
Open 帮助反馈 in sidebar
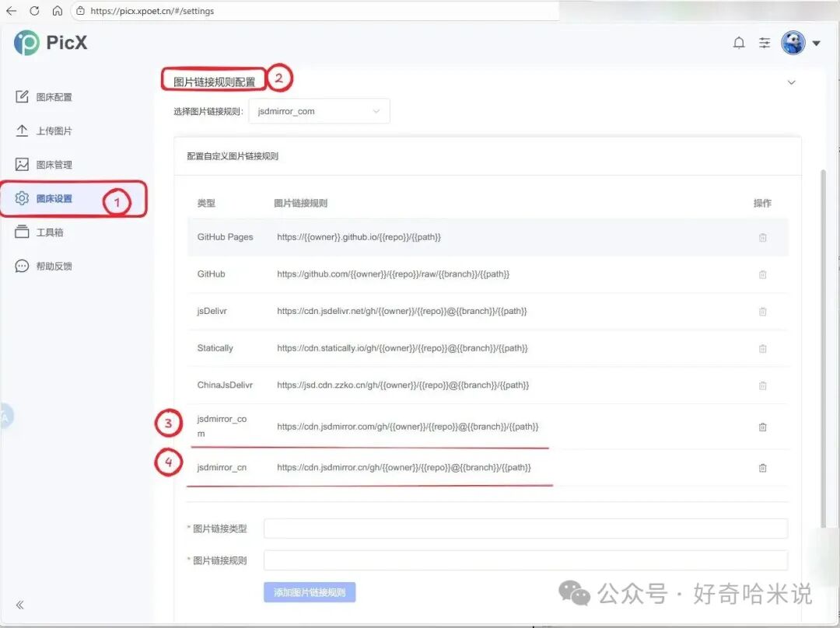click(x=54, y=266)
